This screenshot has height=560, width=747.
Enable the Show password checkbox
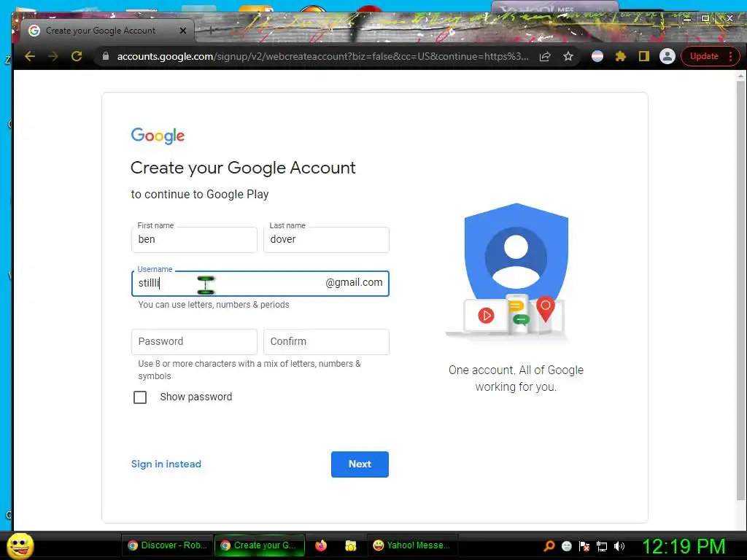click(140, 397)
